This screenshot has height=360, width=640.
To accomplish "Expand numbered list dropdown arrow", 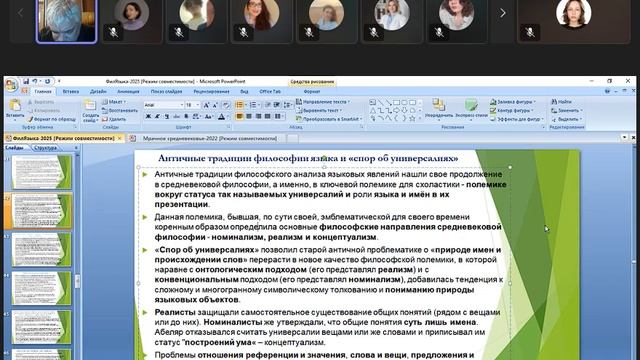I will [x=259, y=105].
